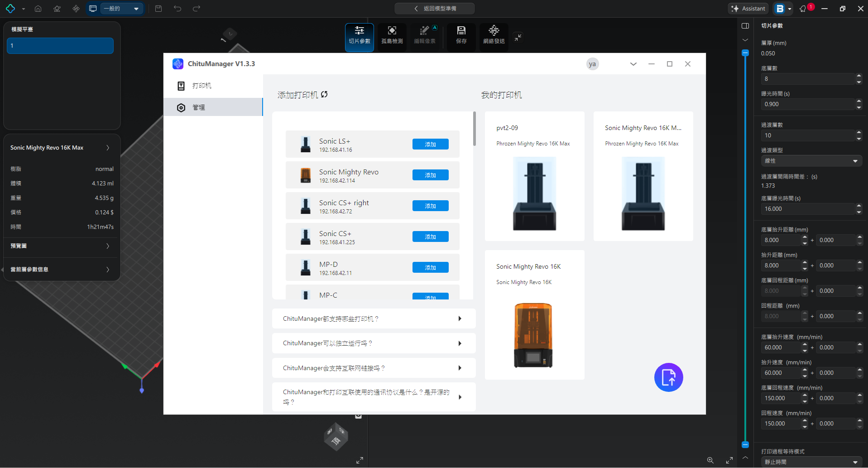868x468 pixels.
Task: Collapse the slicing toolbar with arrows icon
Action: pos(518,37)
